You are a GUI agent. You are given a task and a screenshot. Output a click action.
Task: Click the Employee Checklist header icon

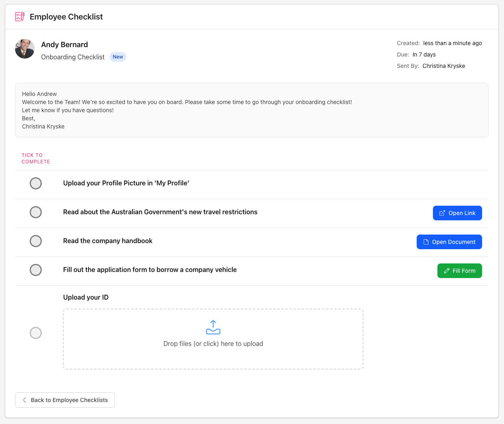pos(19,17)
